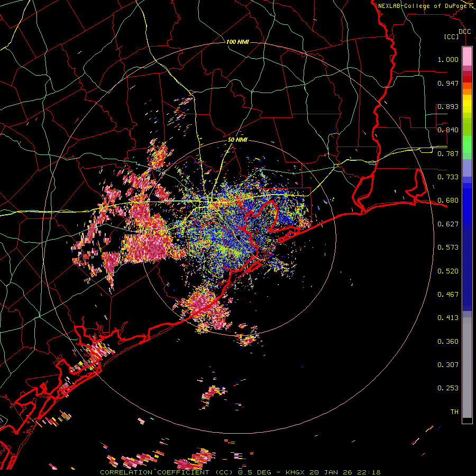Click the 100 NMI range ring label
The width and height of the screenshot is (476, 476).
pos(237,42)
